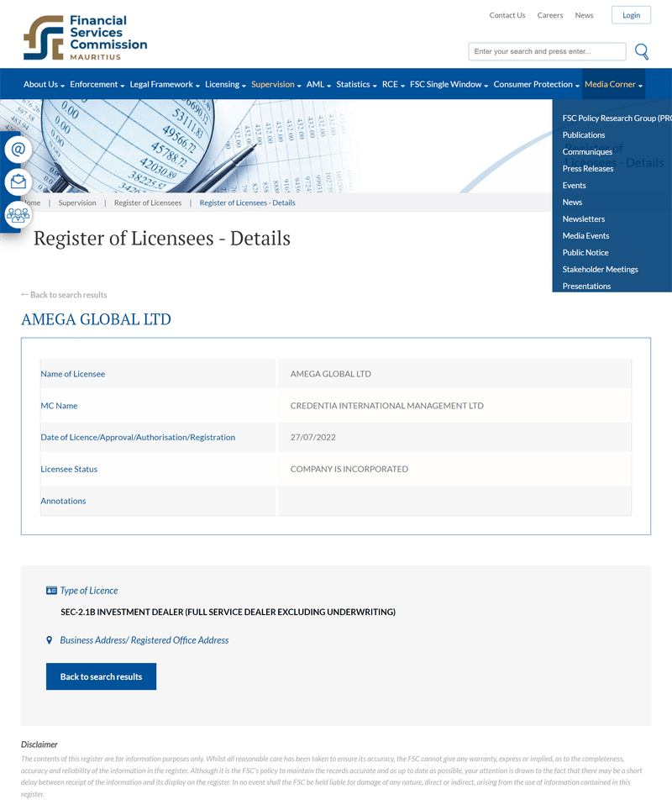Image resolution: width=672 pixels, height=810 pixels.
Task: Open the Legal Framework dropdown
Action: point(165,84)
